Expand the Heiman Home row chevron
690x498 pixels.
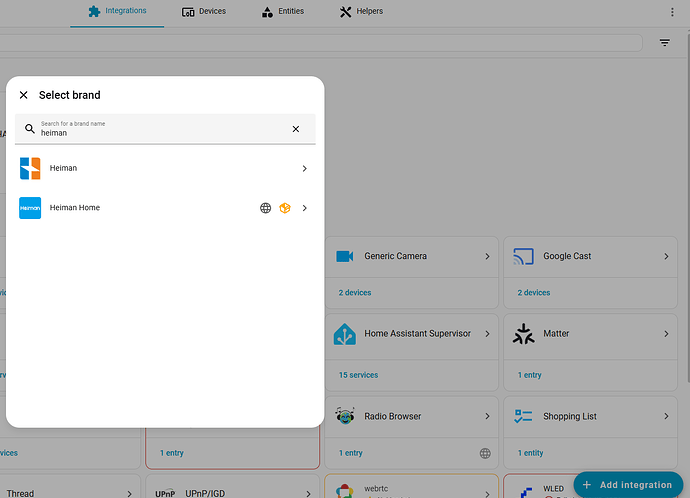pyautogui.click(x=305, y=208)
